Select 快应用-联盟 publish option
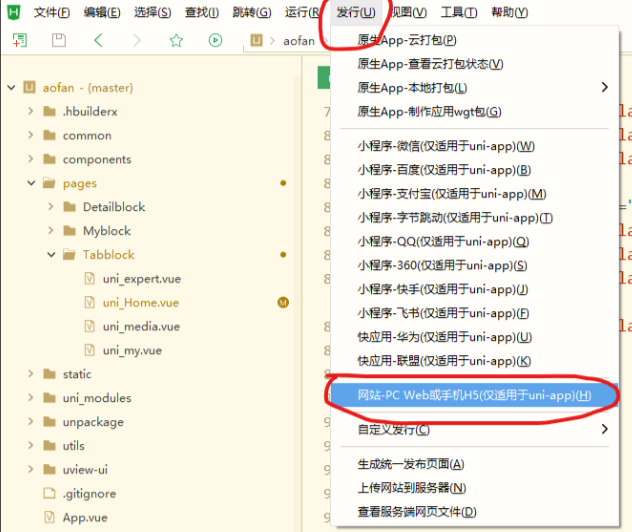The image size is (632, 532). [x=474, y=361]
